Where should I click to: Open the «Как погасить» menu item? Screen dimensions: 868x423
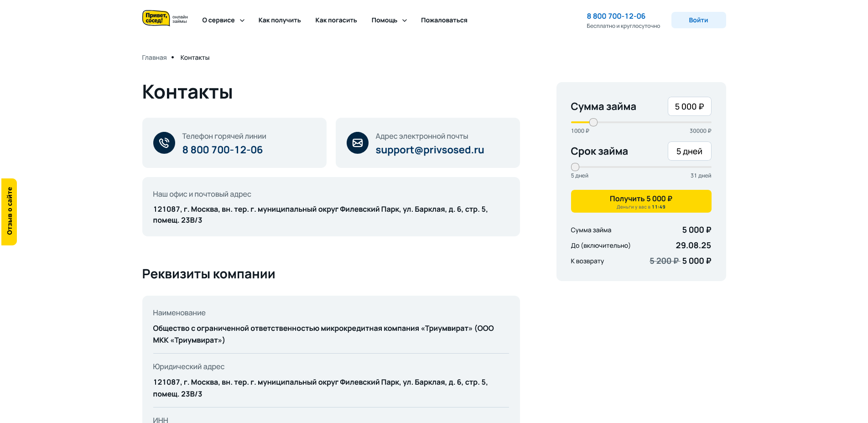tap(336, 20)
